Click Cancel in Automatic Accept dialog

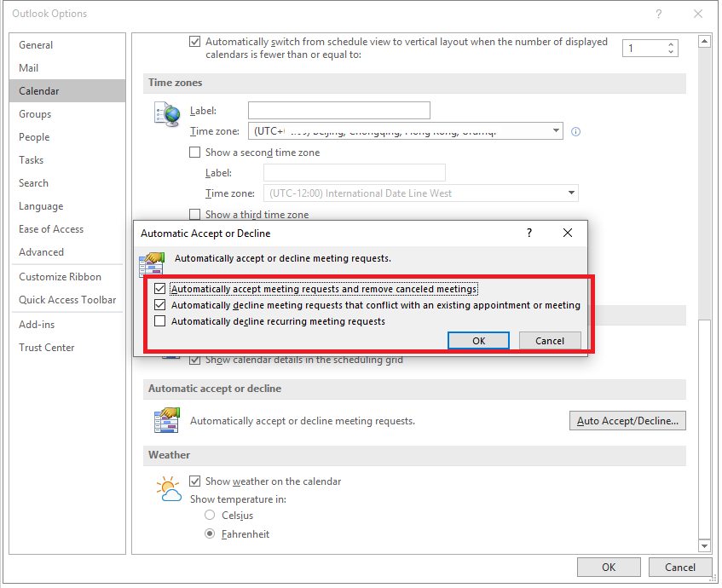[550, 341]
